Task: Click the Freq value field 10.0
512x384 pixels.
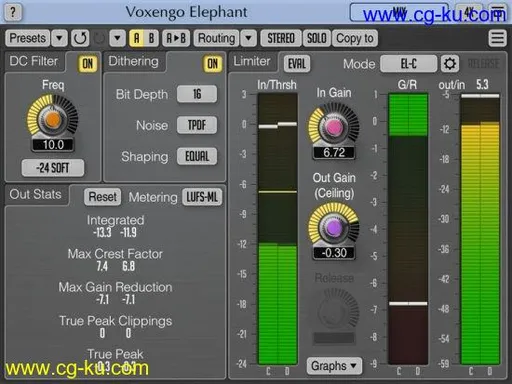Action: tap(53, 145)
